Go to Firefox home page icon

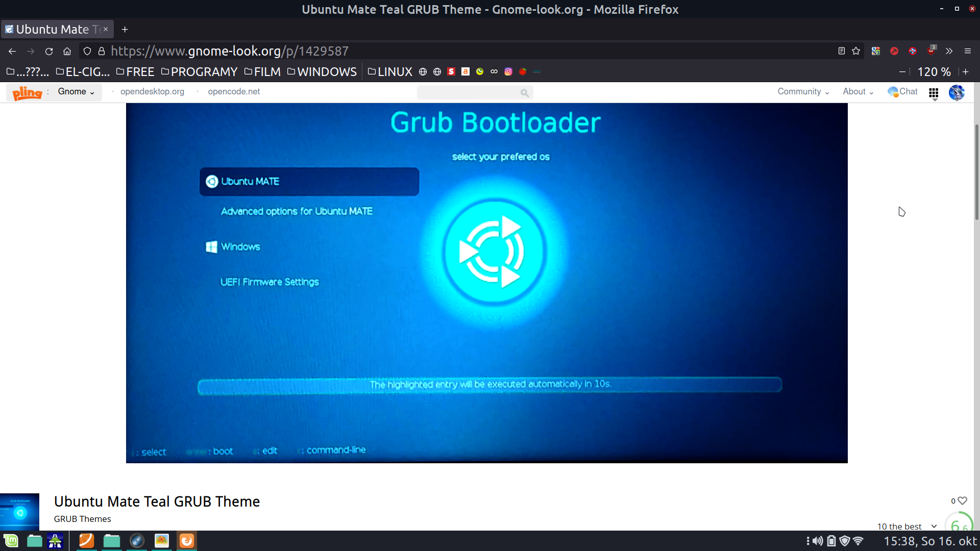[x=67, y=51]
